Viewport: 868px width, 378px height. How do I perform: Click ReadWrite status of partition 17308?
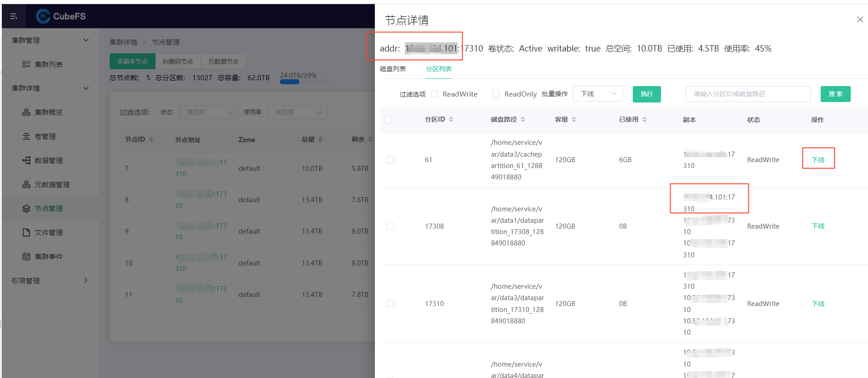click(x=763, y=226)
